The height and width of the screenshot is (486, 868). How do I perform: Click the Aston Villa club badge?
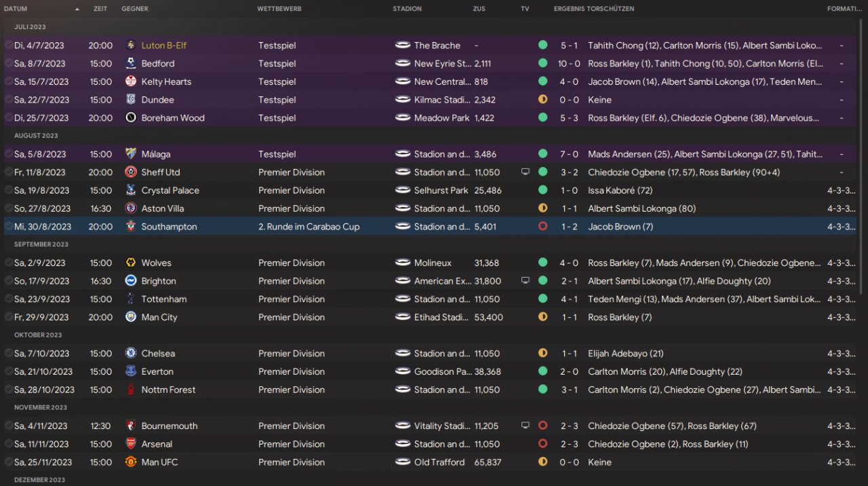coord(131,208)
